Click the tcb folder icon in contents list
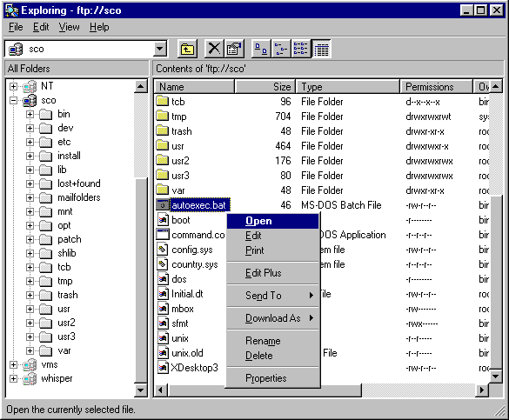This screenshot has width=509, height=420. (x=163, y=101)
